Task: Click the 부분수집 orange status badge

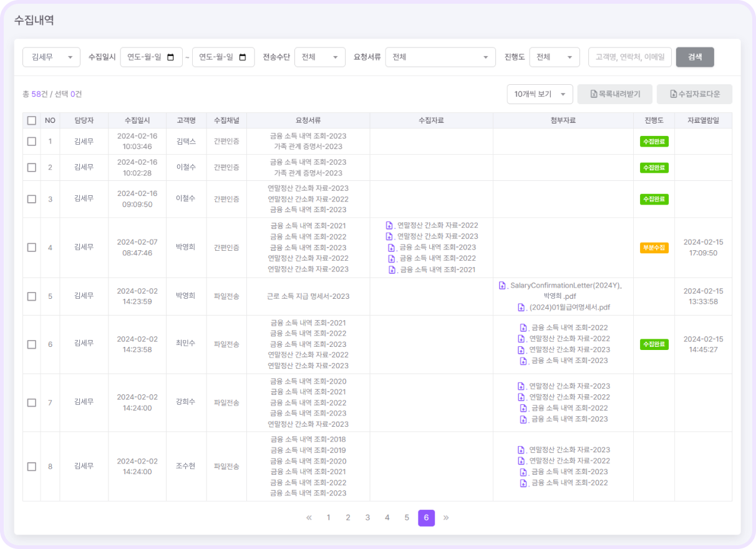Action: point(654,248)
